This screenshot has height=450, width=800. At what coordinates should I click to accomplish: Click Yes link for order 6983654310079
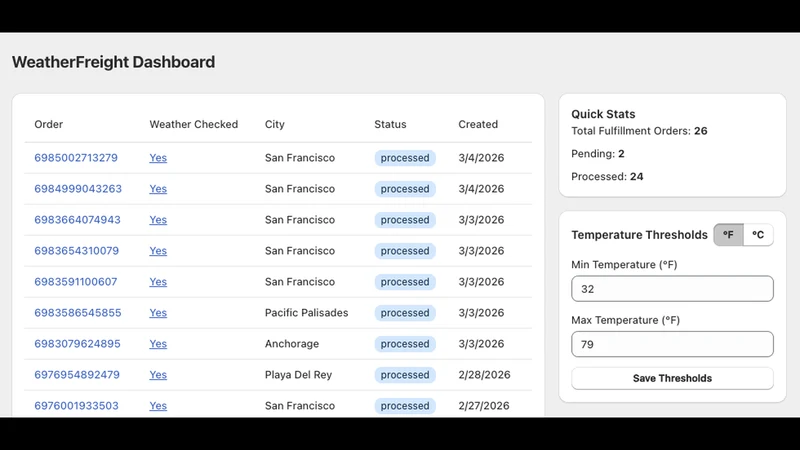click(158, 251)
